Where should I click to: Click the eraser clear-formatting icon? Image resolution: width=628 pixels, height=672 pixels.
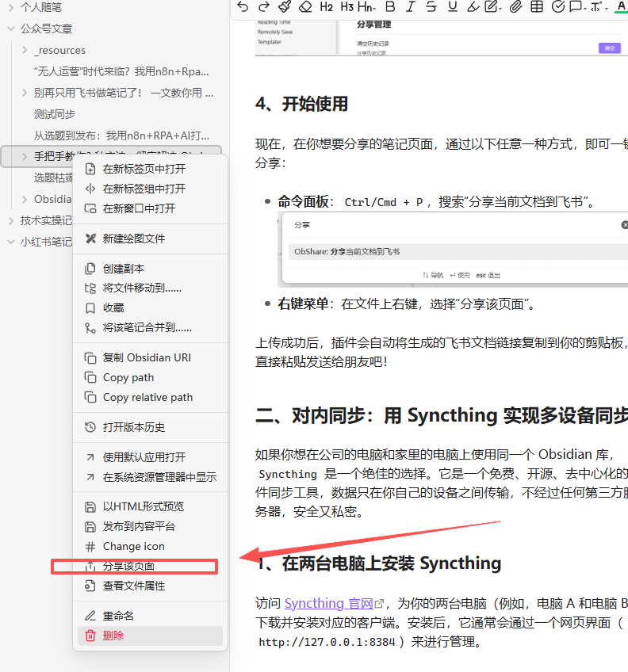pyautogui.click(x=305, y=7)
